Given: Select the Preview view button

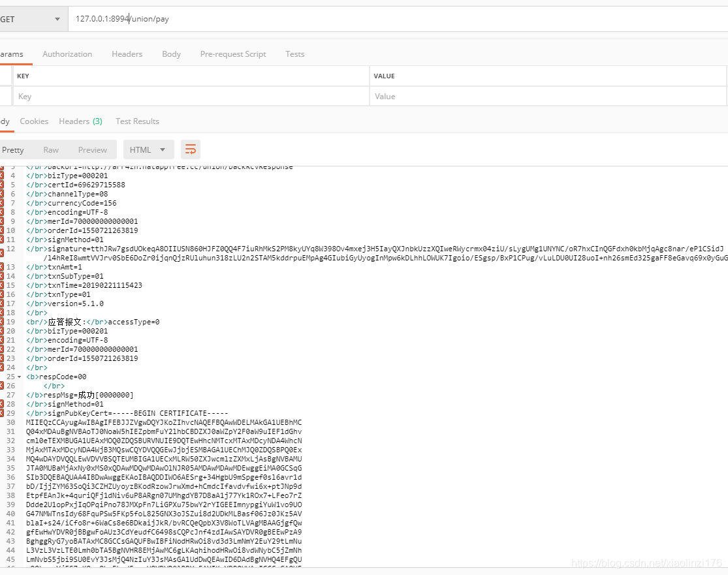Looking at the screenshot, I should coord(93,149).
